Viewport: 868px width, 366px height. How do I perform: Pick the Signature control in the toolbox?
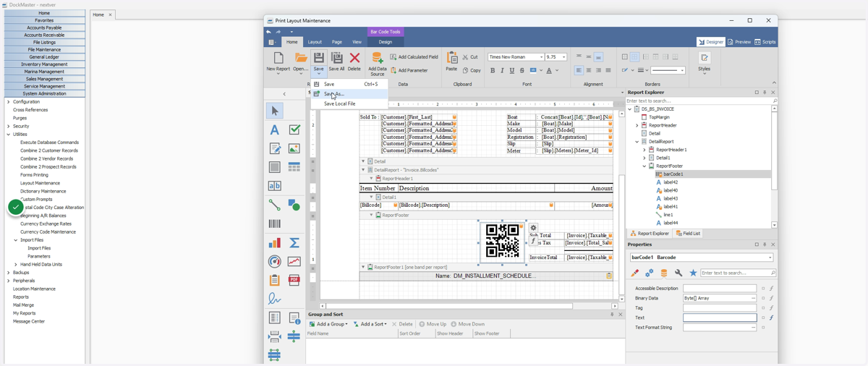point(274,299)
